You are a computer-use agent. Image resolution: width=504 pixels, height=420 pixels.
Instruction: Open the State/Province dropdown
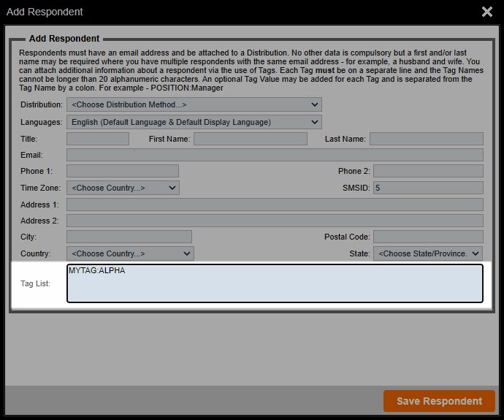pos(427,253)
